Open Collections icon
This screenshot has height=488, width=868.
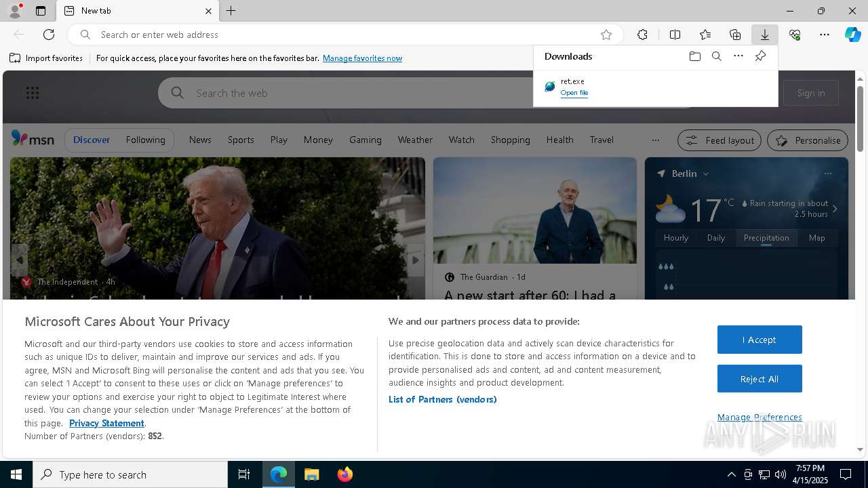pyautogui.click(x=735, y=35)
